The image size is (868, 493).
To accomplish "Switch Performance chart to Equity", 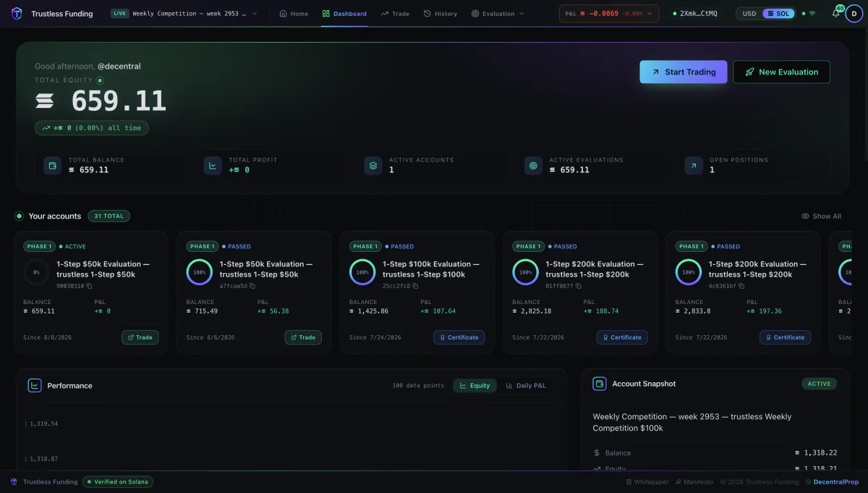I will pos(475,385).
